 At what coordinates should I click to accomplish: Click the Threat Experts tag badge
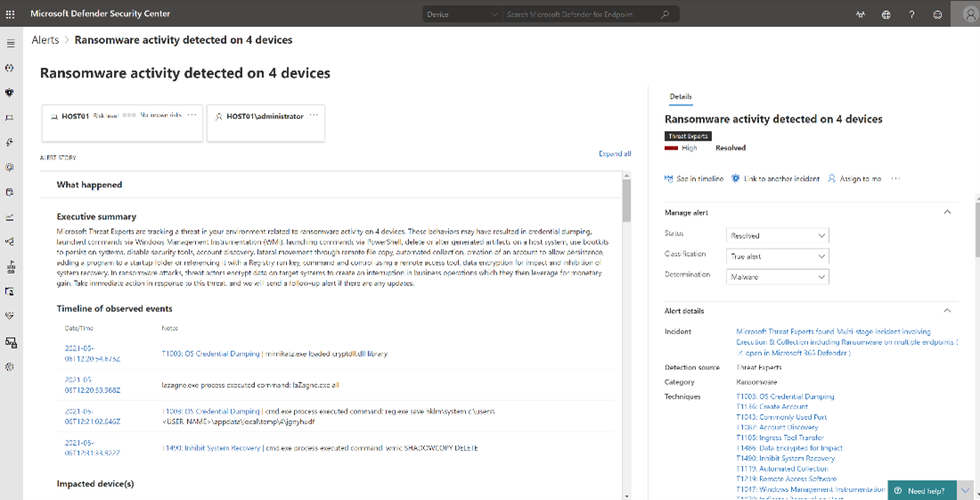click(x=688, y=135)
